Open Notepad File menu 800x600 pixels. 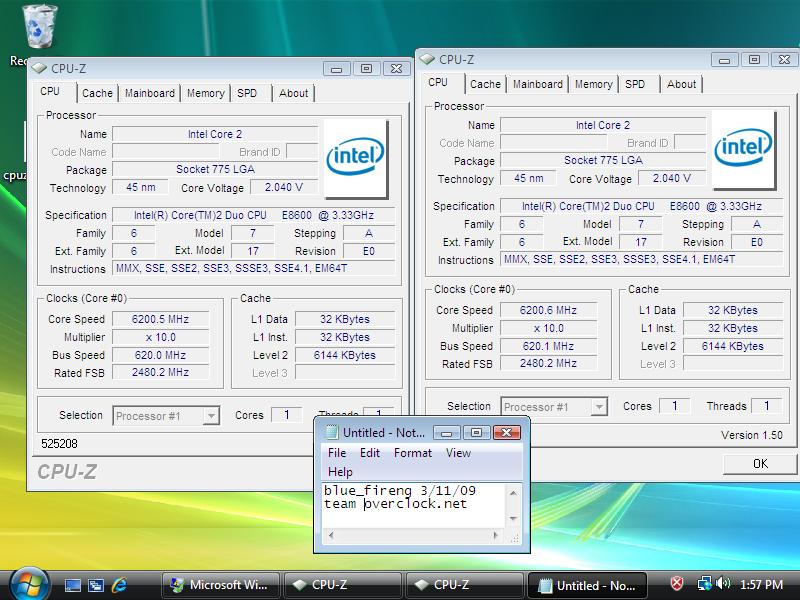coord(337,453)
